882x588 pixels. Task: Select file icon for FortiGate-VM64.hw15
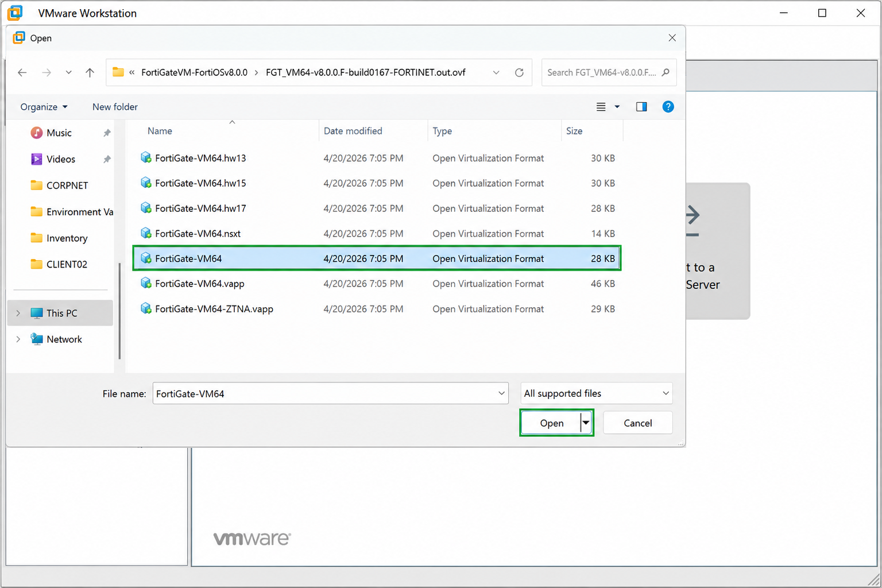pos(146,183)
